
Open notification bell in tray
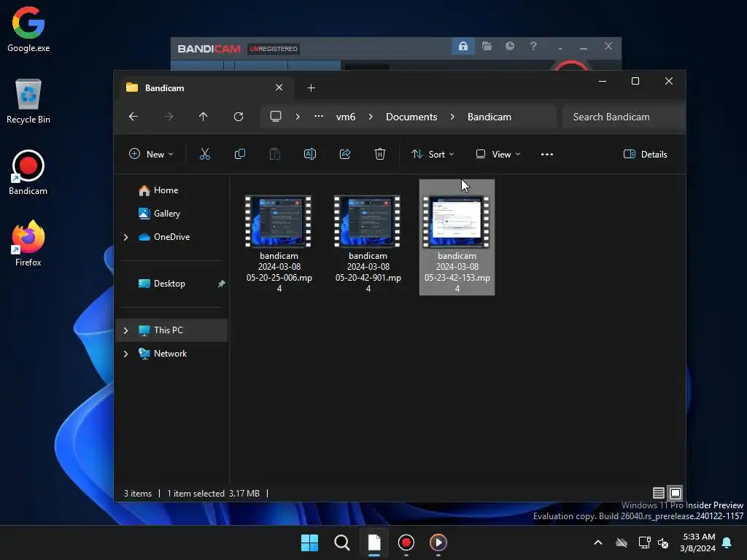(x=727, y=542)
